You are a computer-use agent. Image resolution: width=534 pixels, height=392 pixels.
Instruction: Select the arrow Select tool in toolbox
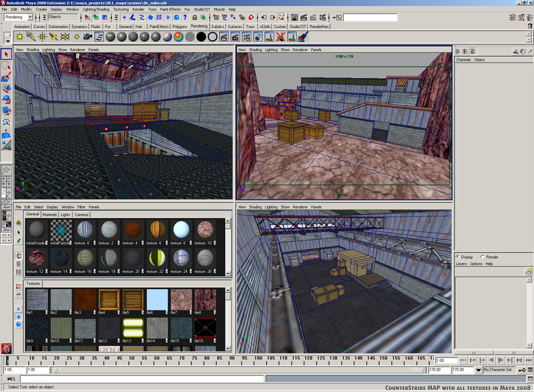pos(6,54)
